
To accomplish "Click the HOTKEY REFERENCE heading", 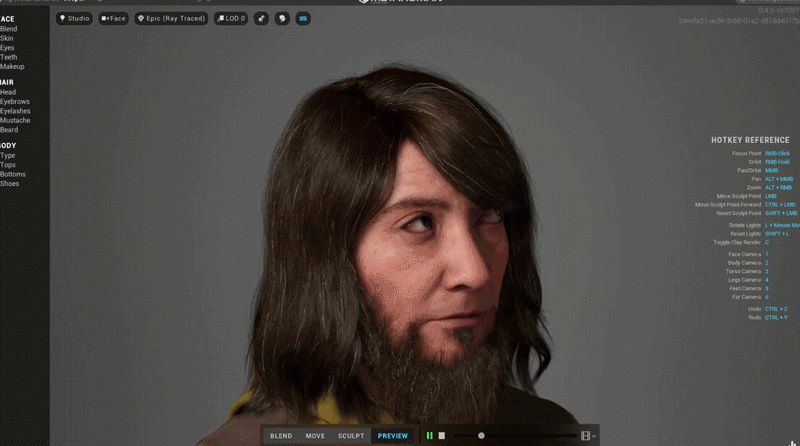I will (750, 140).
